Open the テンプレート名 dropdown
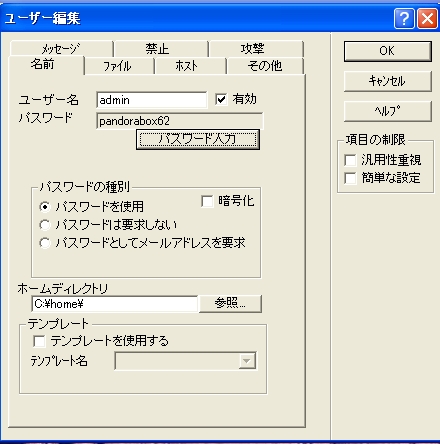This screenshot has height=444, width=440. pos(247,361)
